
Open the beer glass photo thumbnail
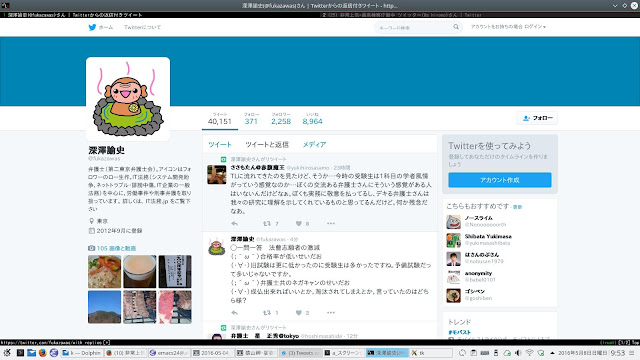(140, 272)
